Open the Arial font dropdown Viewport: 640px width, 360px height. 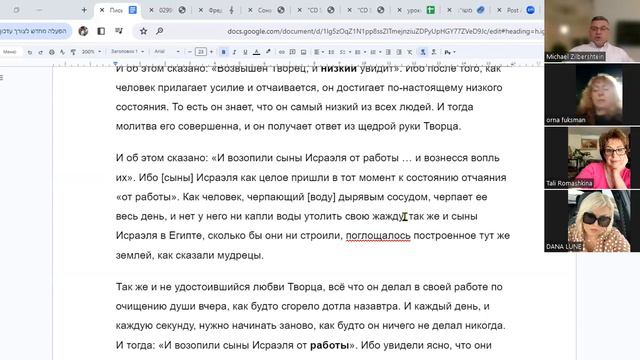click(x=167, y=52)
